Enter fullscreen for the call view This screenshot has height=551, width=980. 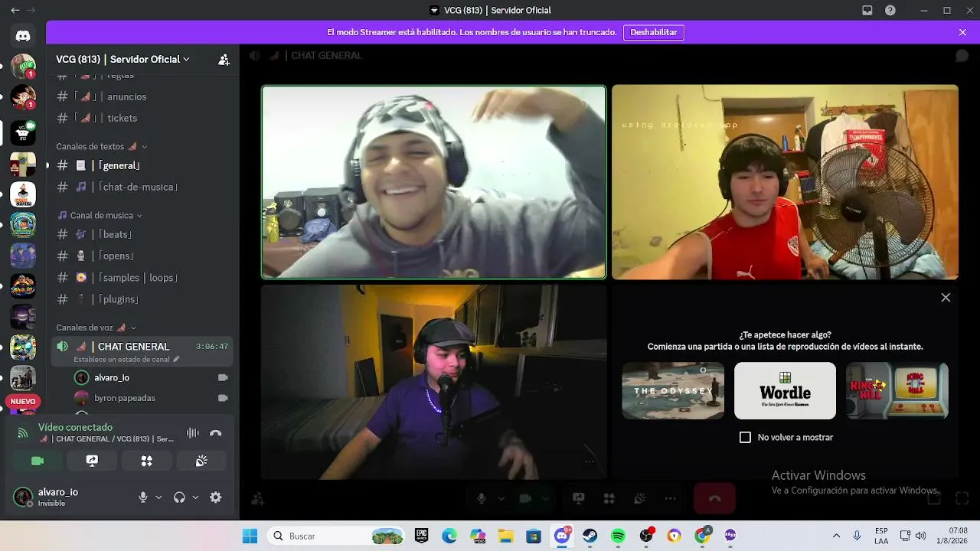[962, 499]
